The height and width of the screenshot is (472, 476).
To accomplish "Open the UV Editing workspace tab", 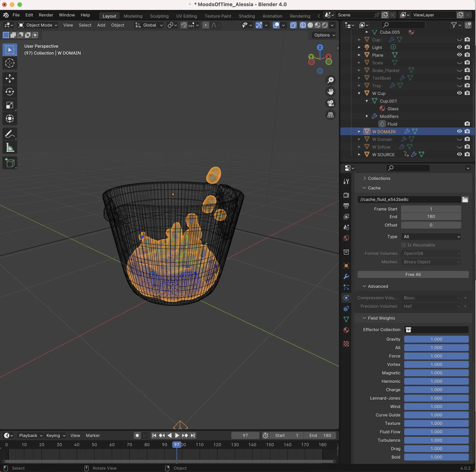I will tap(186, 16).
